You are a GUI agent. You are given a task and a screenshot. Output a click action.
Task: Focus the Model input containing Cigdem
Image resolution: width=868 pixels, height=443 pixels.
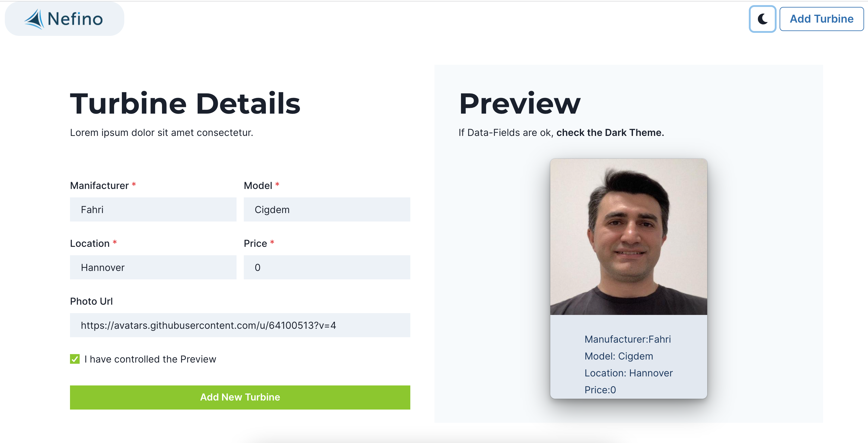click(326, 209)
